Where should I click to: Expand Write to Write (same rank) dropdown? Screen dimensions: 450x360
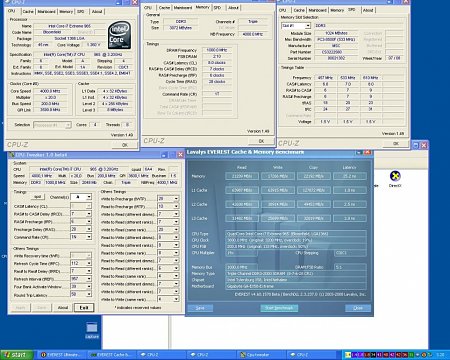pyautogui.click(x=176, y=299)
